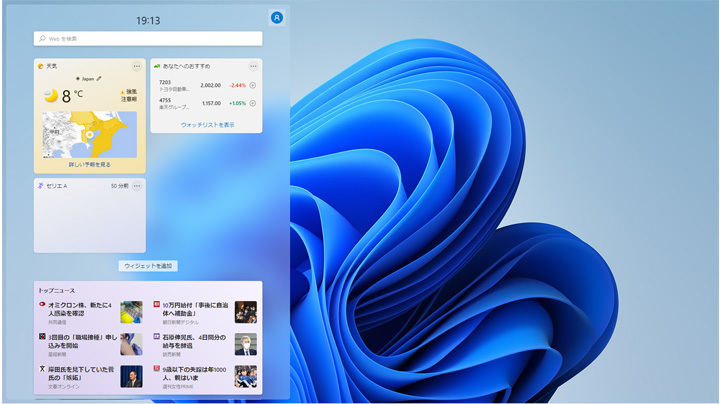The image size is (720, 404).
Task: Open the 10万円給付 article thumbnail
Action: coord(246,312)
